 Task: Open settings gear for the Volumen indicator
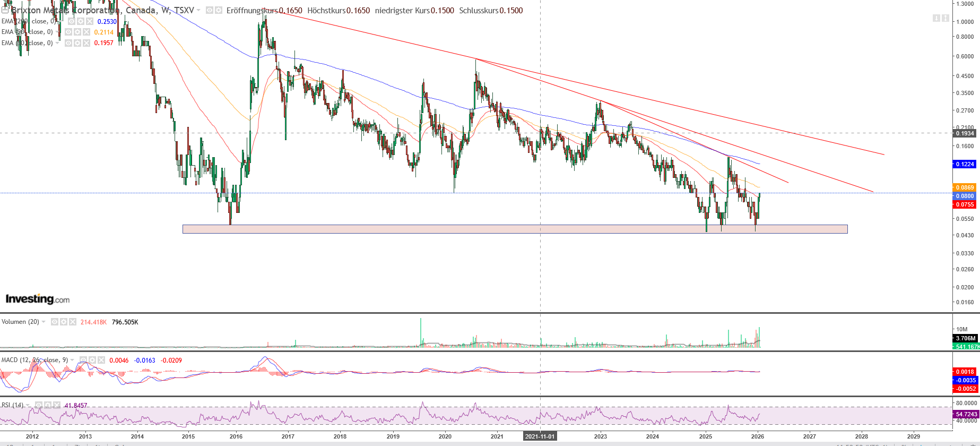point(64,322)
